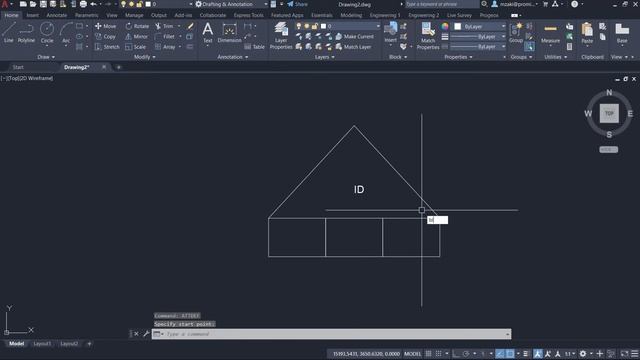Toggle polar tracking in status bar

[466, 353]
